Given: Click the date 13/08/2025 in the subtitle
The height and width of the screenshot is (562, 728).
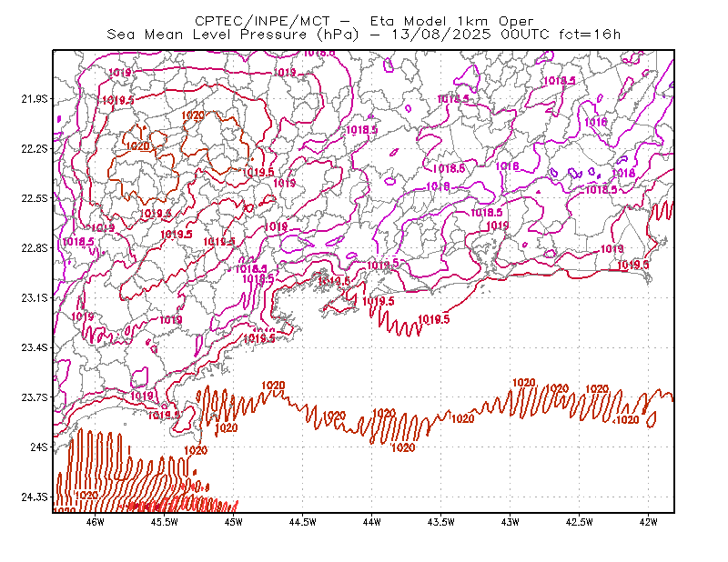Looking at the screenshot, I should coord(440,35).
